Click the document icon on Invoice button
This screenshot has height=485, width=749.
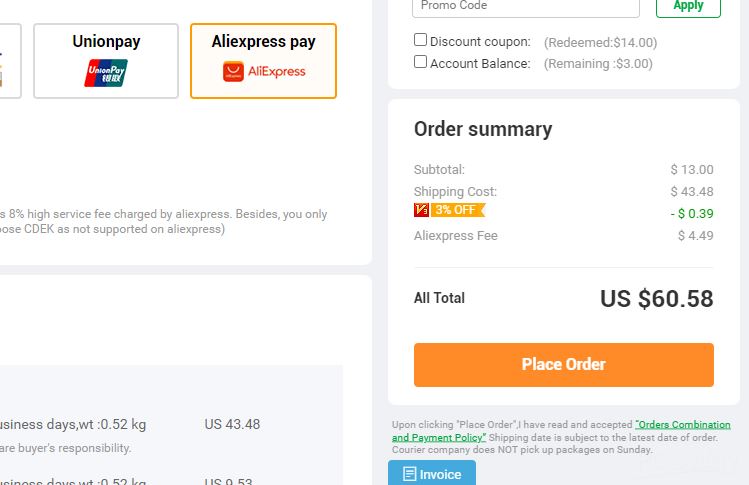409,474
